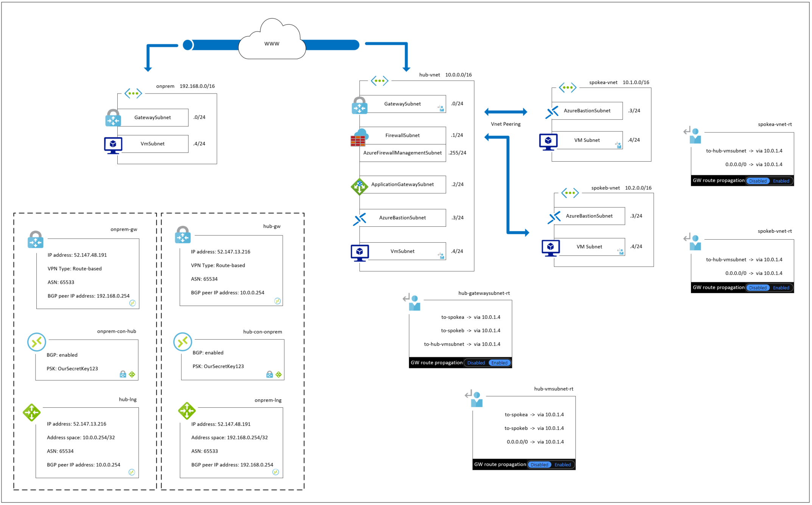Select the onprem virtual network icon
812x505 pixels.
pyautogui.click(x=133, y=93)
